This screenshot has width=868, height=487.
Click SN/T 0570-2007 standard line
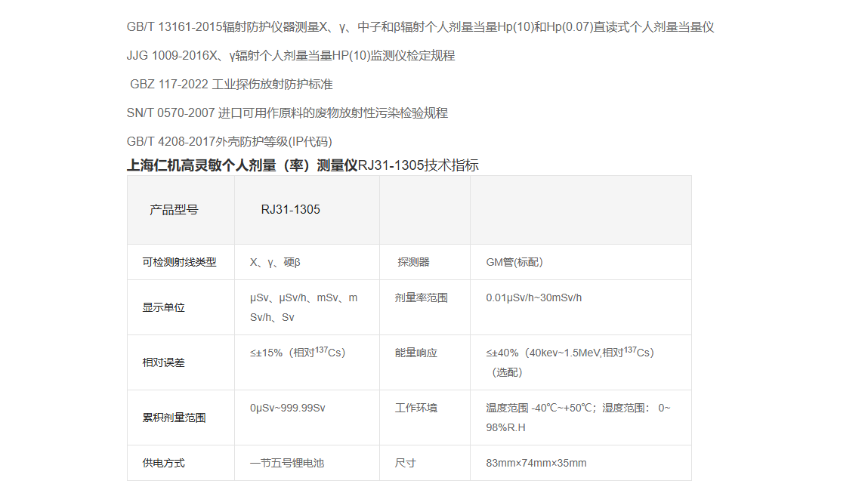pyautogui.click(x=287, y=113)
